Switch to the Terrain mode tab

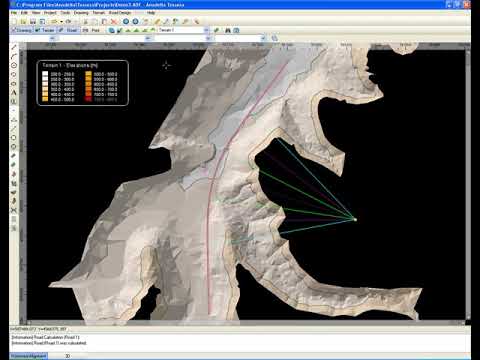[x=45, y=30]
